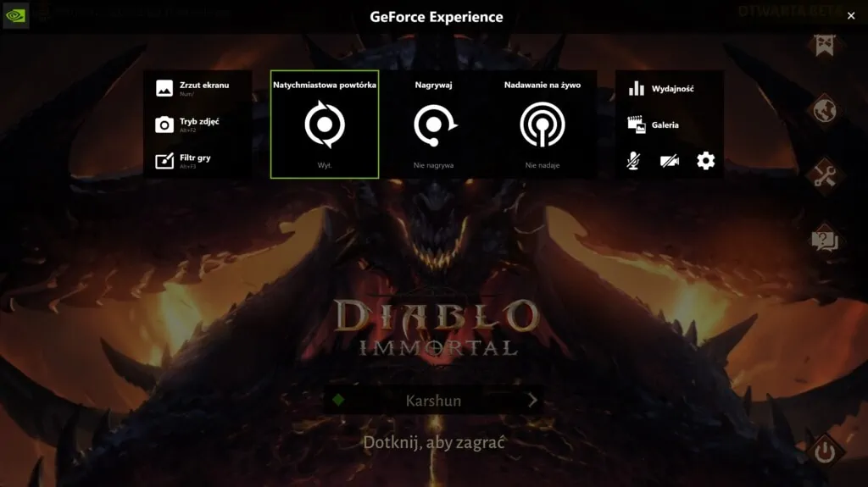The image size is (868, 487).
Task: Click the Filtr gry pencil icon
Action: (164, 161)
